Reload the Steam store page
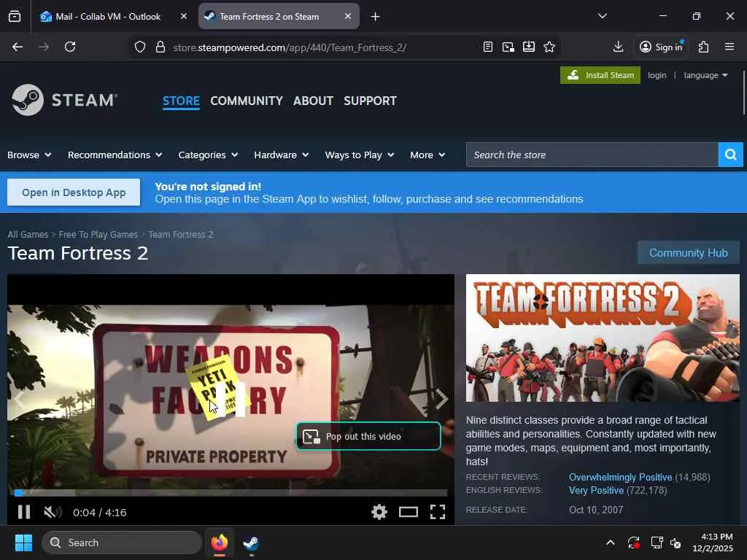Image resolution: width=747 pixels, height=560 pixels. pos(70,47)
